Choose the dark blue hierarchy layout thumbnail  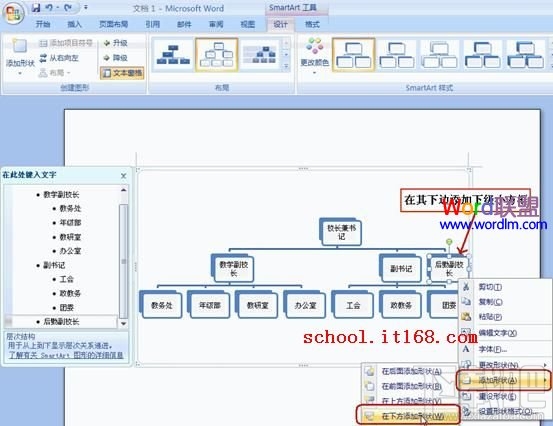click(x=173, y=55)
